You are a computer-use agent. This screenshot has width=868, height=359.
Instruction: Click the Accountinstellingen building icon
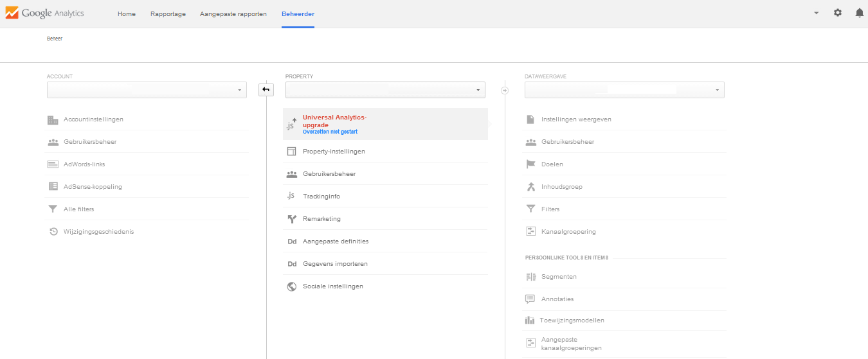click(x=53, y=119)
